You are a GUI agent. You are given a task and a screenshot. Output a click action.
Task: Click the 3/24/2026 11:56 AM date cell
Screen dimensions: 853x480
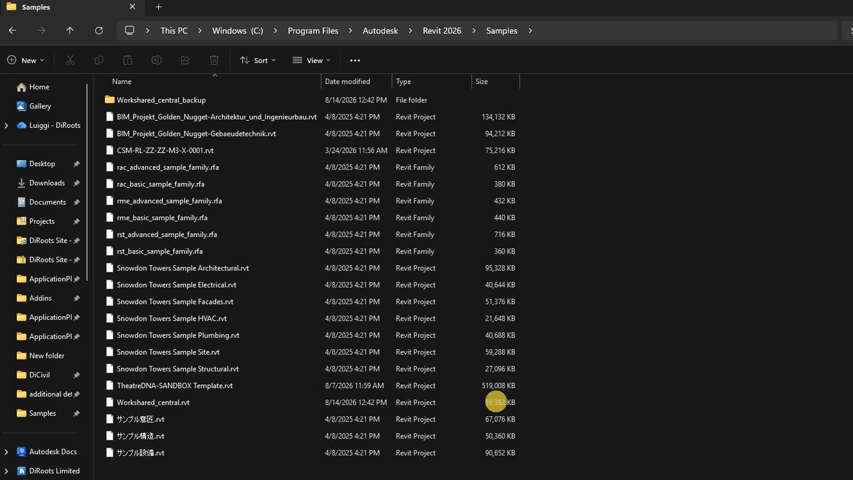[356, 150]
